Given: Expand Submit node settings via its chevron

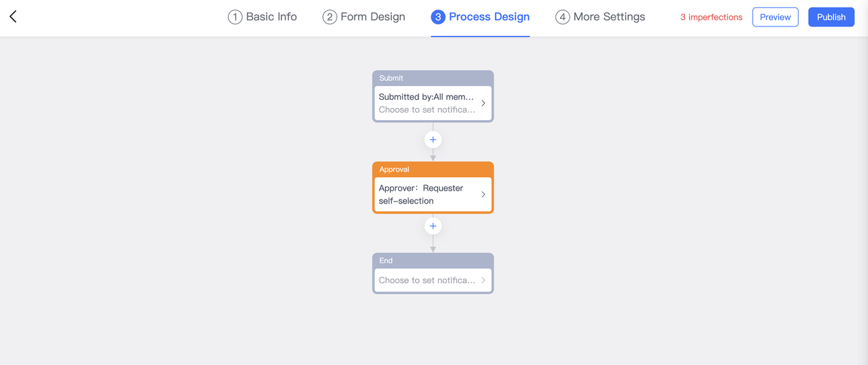Looking at the screenshot, I should (x=484, y=103).
